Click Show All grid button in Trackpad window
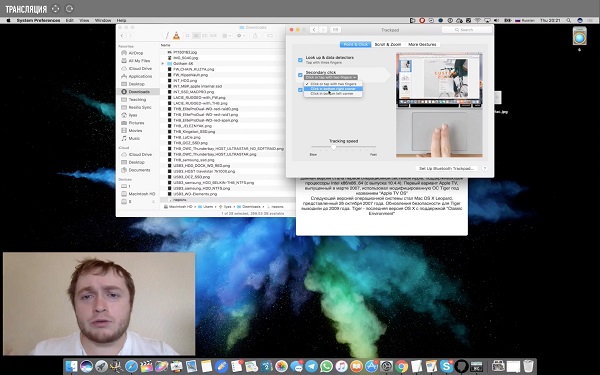Screen dimensions: 600x375 [x=335, y=29]
